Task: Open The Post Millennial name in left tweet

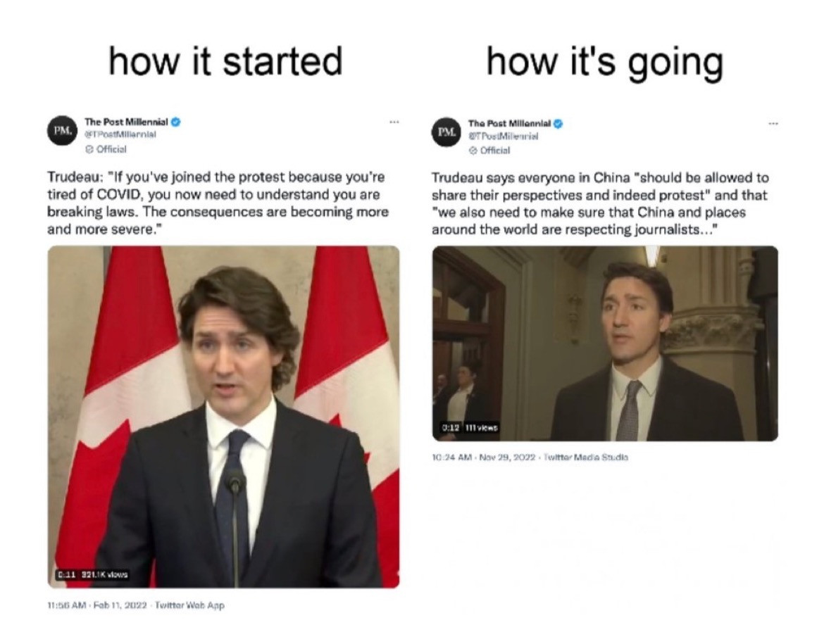Action: click(126, 122)
